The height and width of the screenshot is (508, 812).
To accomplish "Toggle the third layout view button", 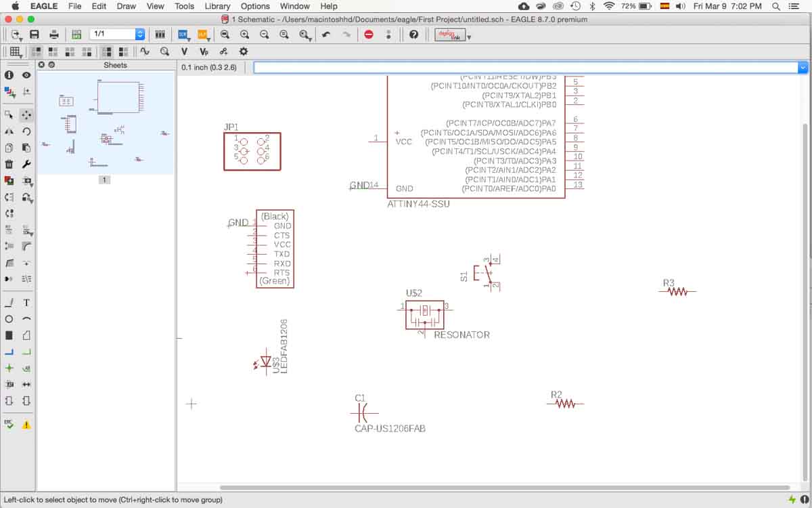I will click(70, 51).
